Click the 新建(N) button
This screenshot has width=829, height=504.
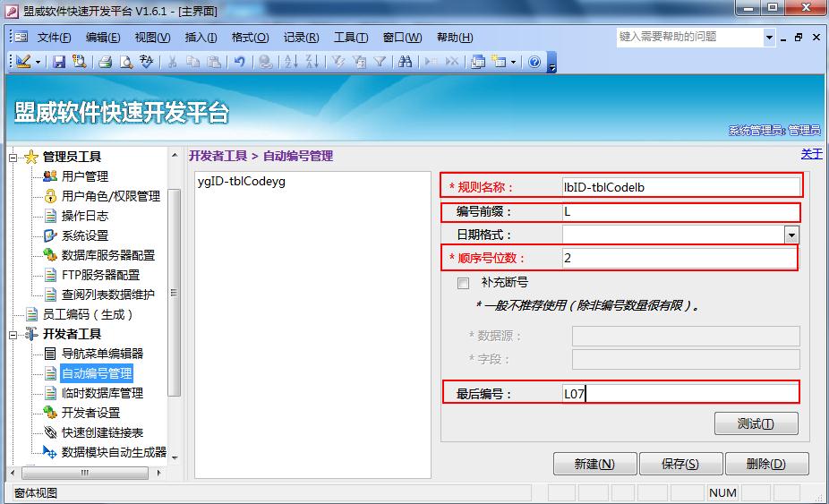tap(594, 464)
